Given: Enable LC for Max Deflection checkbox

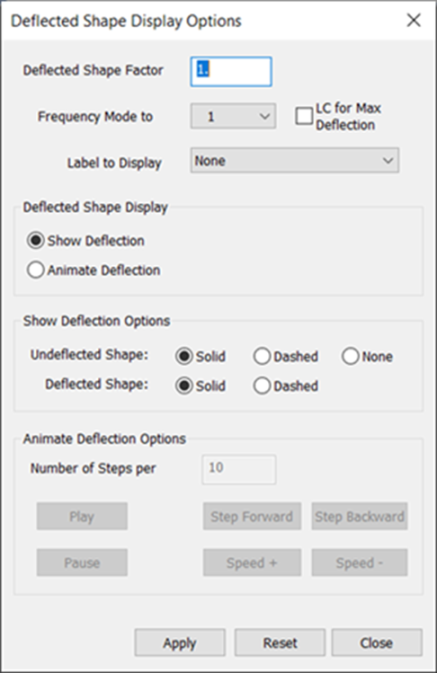Looking at the screenshot, I should pyautogui.click(x=304, y=116).
